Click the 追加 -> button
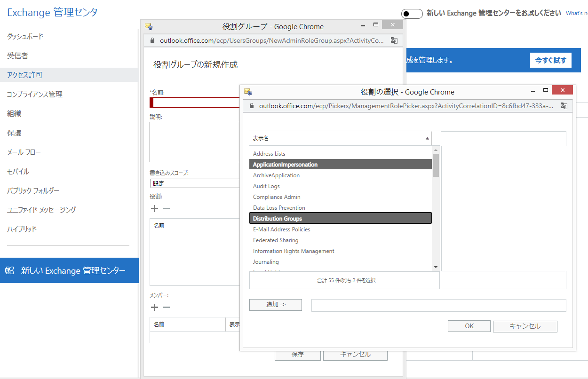588x379 pixels. (276, 305)
